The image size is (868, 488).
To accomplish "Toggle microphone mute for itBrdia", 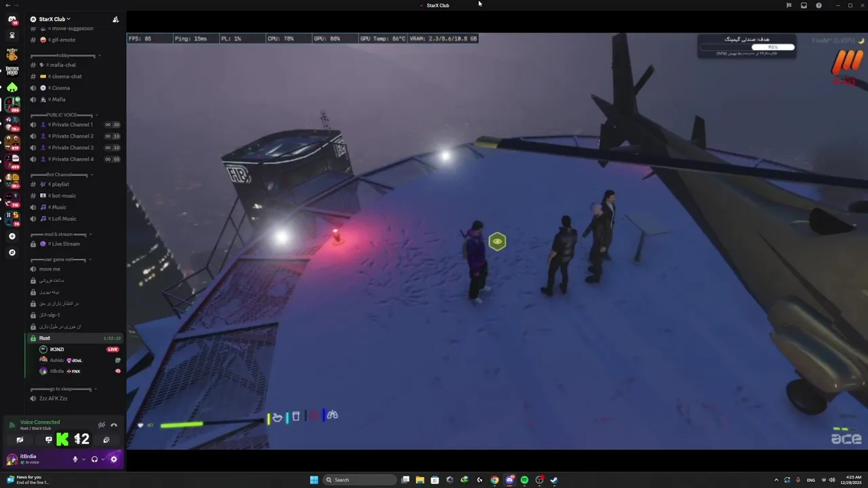I will (75, 460).
